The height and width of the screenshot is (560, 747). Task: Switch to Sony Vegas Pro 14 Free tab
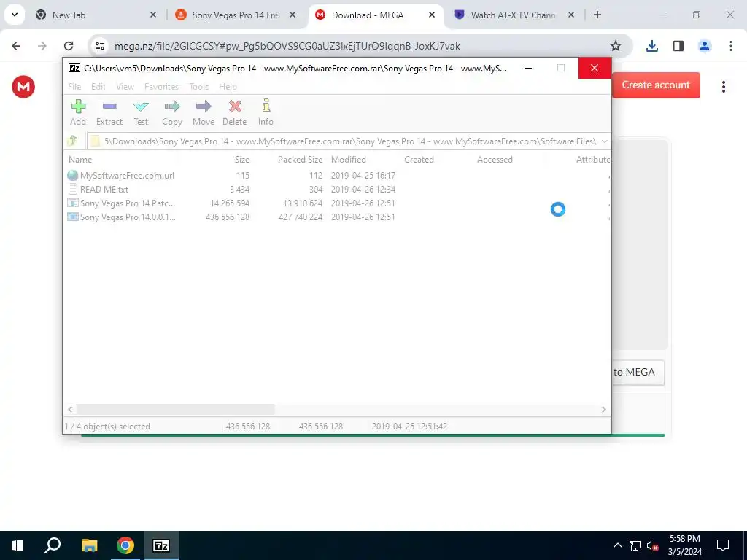pyautogui.click(x=236, y=15)
